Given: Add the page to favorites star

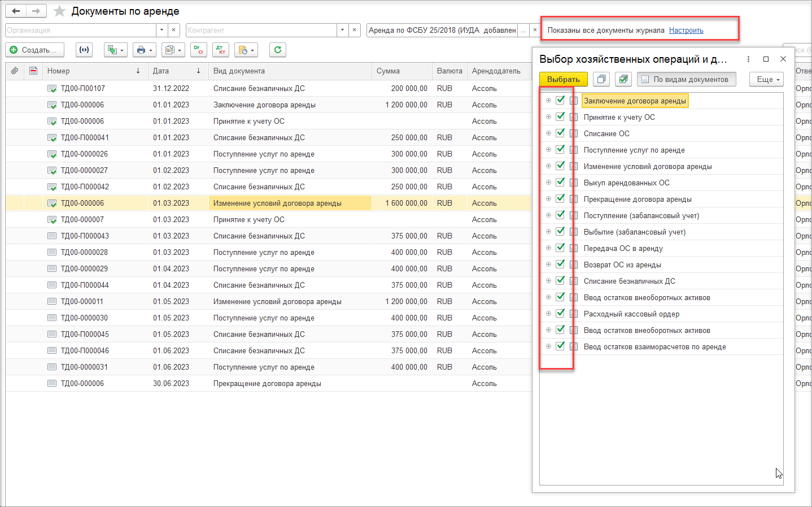Looking at the screenshot, I should pyautogui.click(x=59, y=11).
